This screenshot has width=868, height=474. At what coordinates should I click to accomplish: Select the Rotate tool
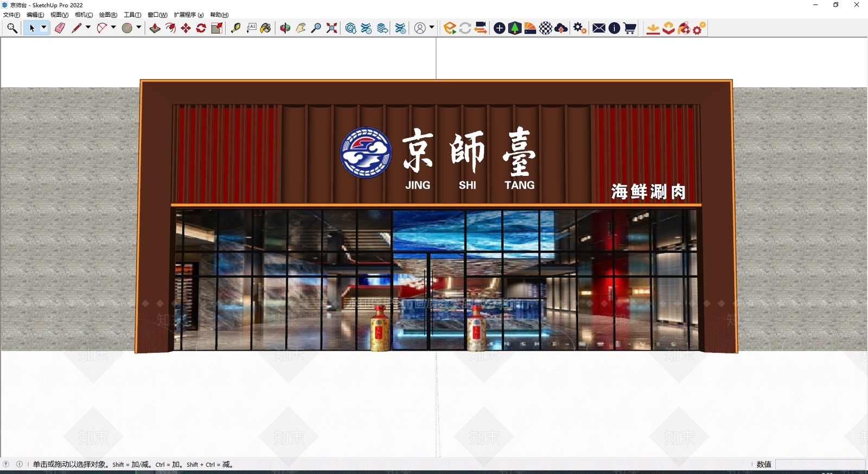coord(201,28)
